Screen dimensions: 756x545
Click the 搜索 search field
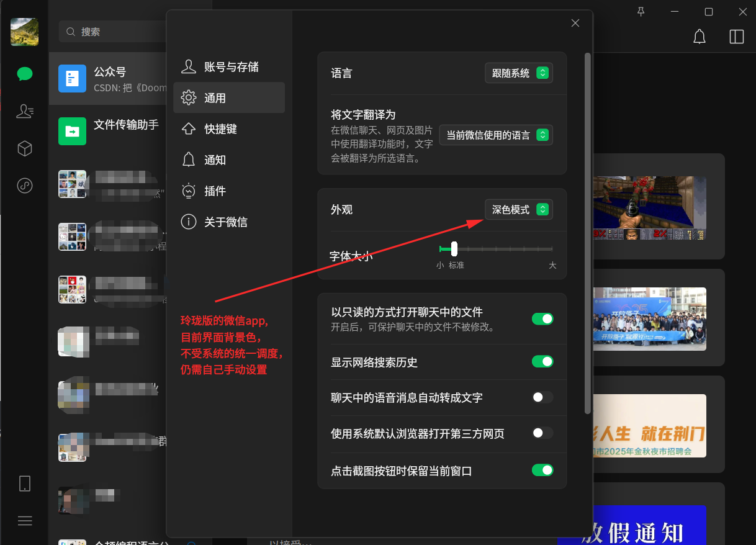point(113,32)
